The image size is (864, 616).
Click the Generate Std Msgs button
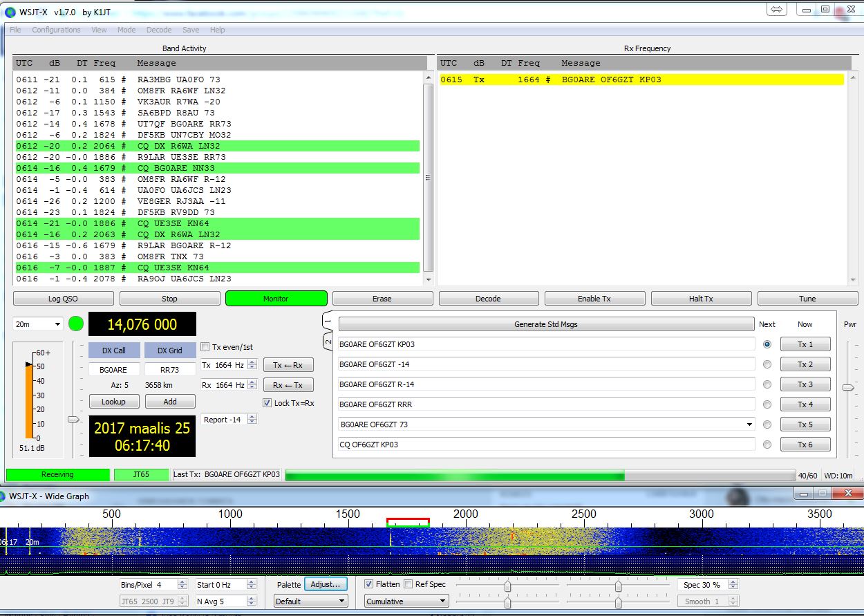click(546, 324)
